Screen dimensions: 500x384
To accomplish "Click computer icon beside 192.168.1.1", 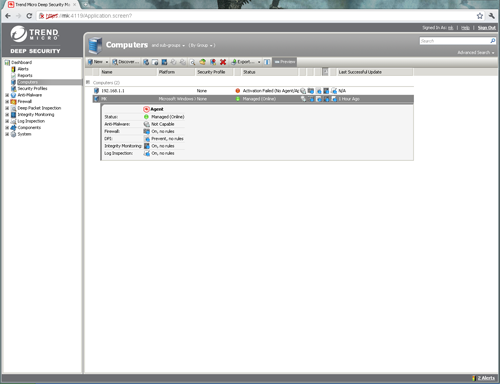I will 96,91.
